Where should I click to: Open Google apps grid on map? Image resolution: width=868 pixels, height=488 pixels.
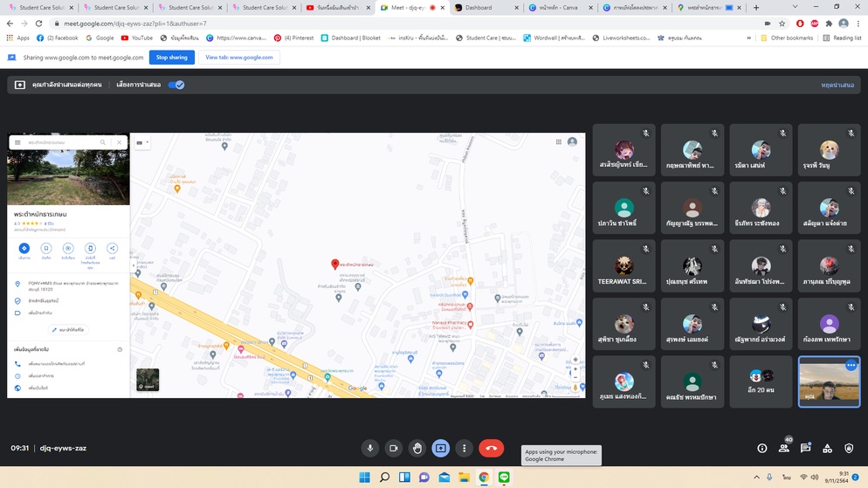[x=559, y=142]
